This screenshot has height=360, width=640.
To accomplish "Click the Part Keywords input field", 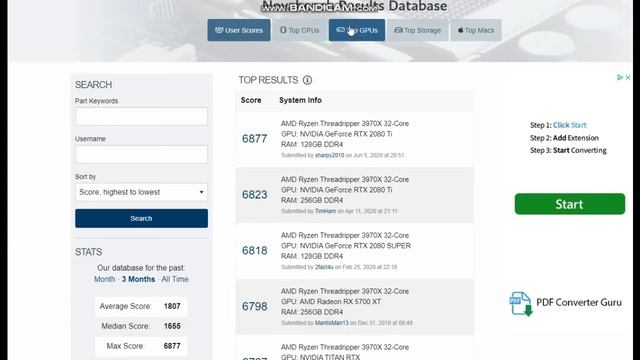I will 141,116.
